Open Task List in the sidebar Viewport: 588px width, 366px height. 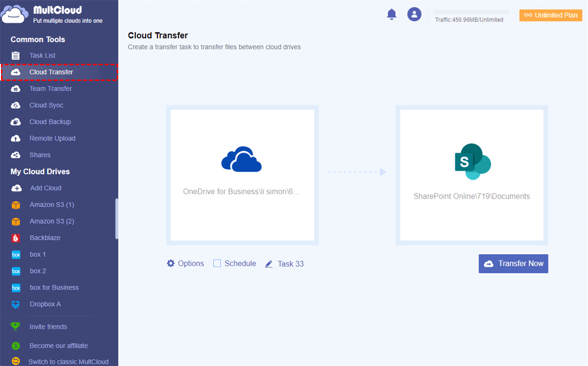pos(42,55)
